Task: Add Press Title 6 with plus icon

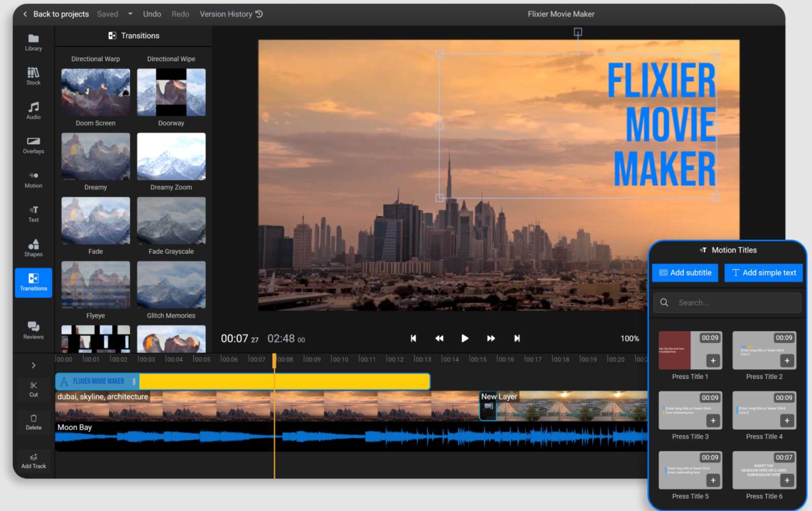Action: click(x=787, y=481)
